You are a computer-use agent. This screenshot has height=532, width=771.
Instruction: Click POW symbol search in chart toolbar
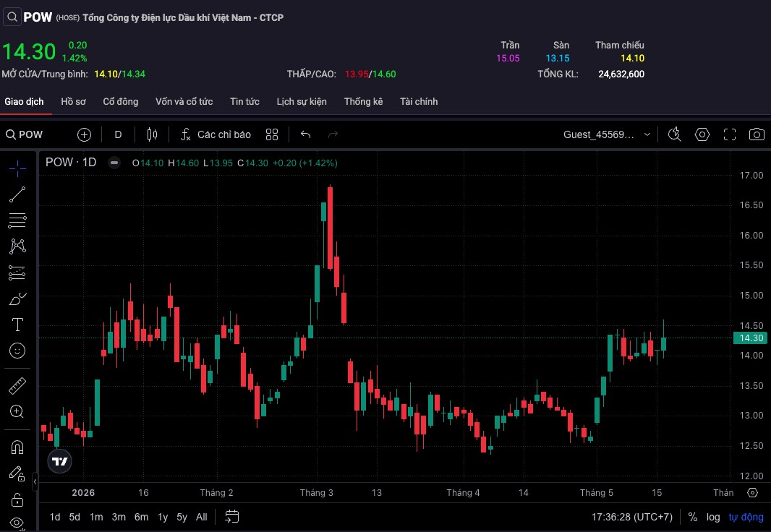click(x=25, y=134)
